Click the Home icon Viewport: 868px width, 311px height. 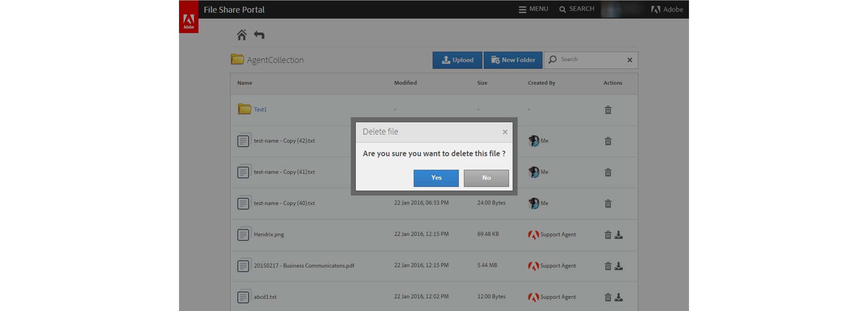[x=242, y=35]
